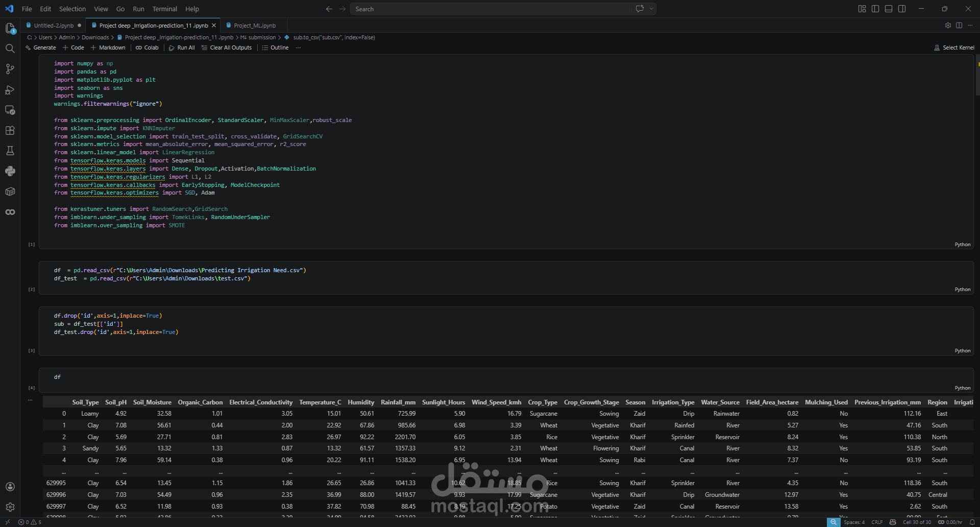Open the Extensions view
980x527 pixels.
10,130
